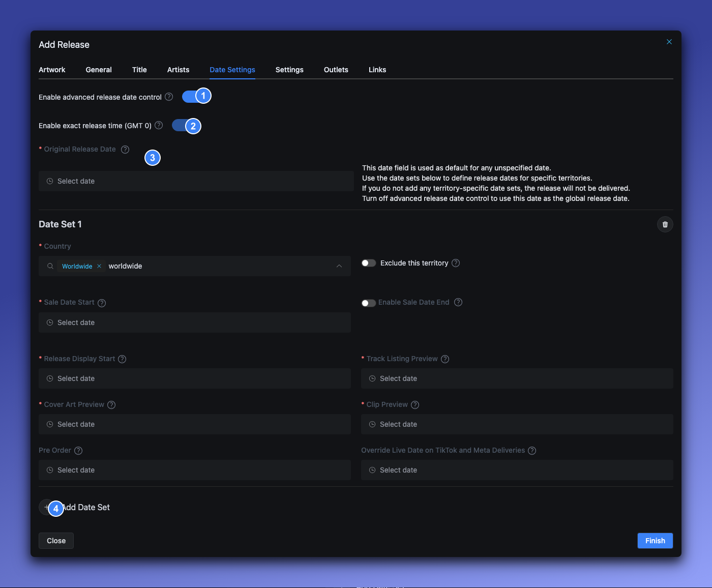
Task: Toggle Enable advanced release date control
Action: (x=191, y=97)
